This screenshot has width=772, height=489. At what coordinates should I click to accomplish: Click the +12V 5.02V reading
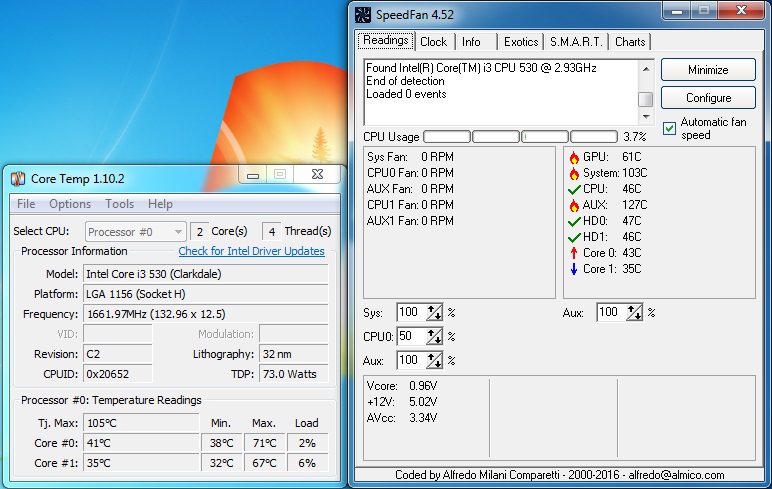click(402, 402)
